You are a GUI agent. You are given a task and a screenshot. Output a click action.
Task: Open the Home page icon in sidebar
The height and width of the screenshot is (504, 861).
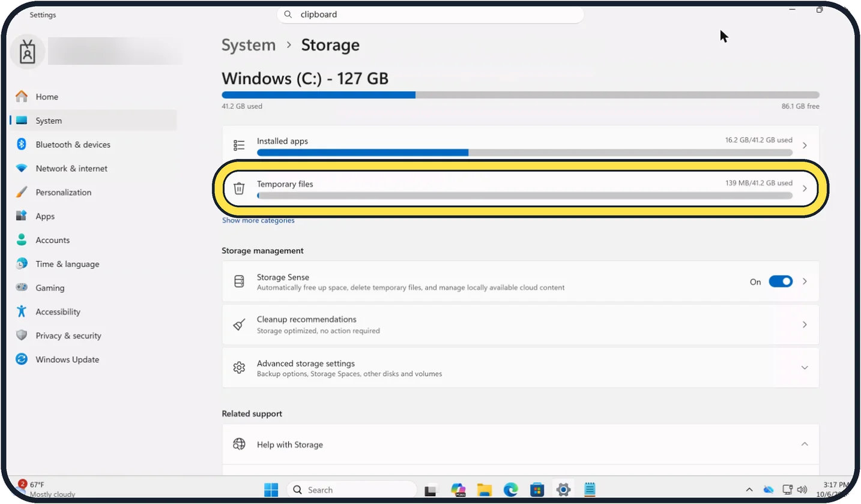click(x=22, y=97)
